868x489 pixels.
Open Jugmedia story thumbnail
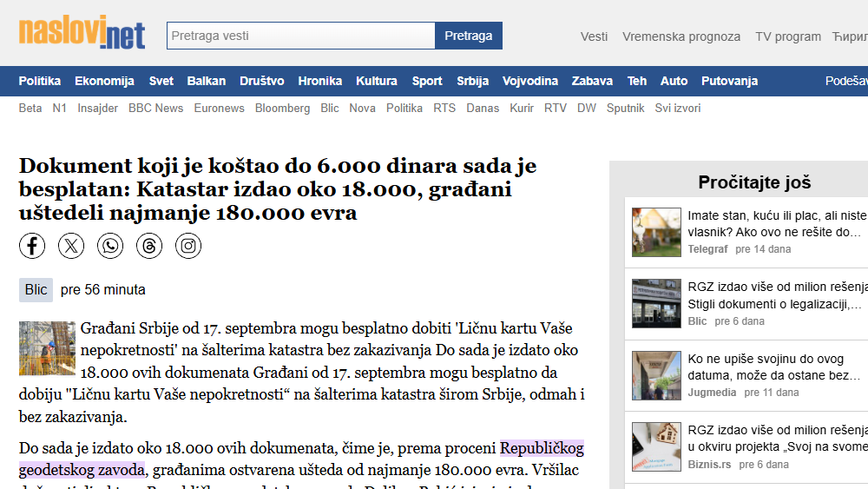[656, 375]
